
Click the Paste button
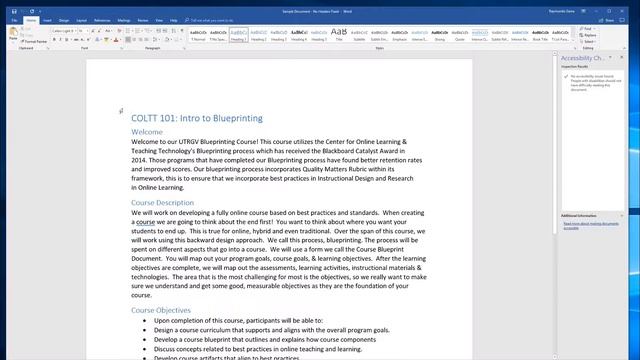click(13, 33)
